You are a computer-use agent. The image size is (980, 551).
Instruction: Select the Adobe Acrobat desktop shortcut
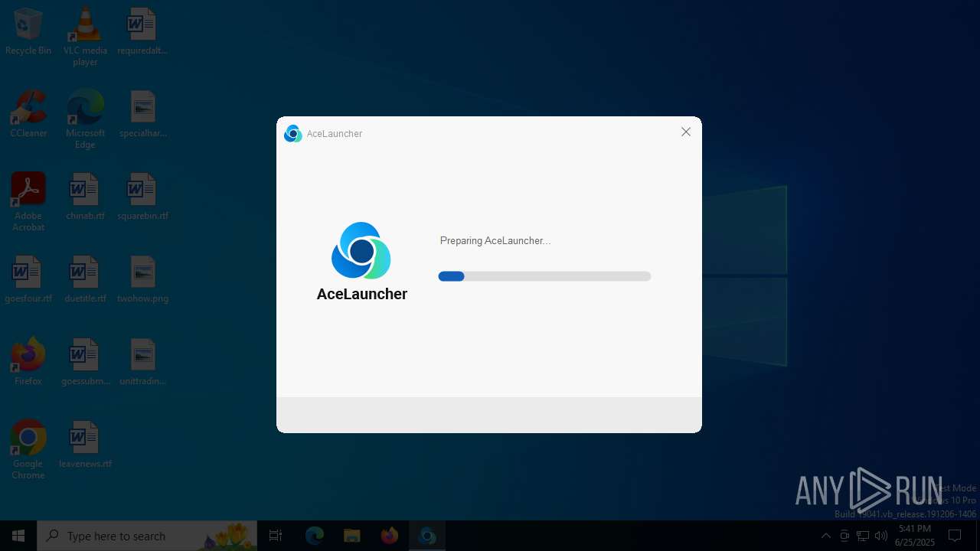tap(28, 202)
